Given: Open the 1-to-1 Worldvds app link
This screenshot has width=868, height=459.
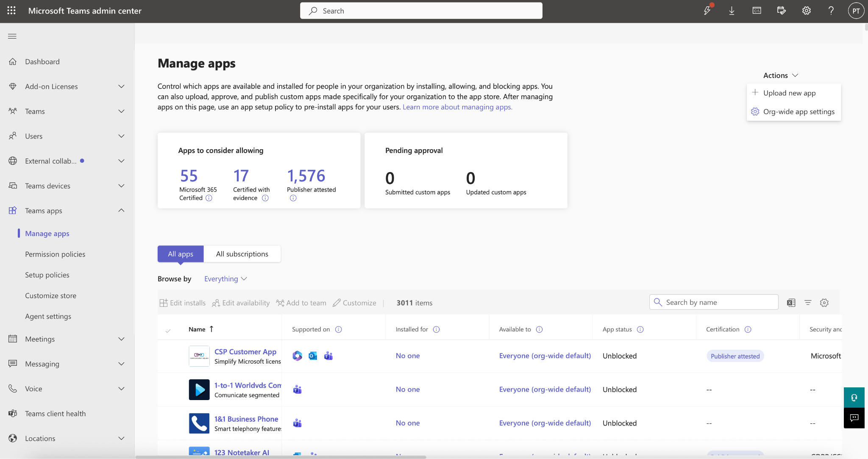Looking at the screenshot, I should click(248, 385).
